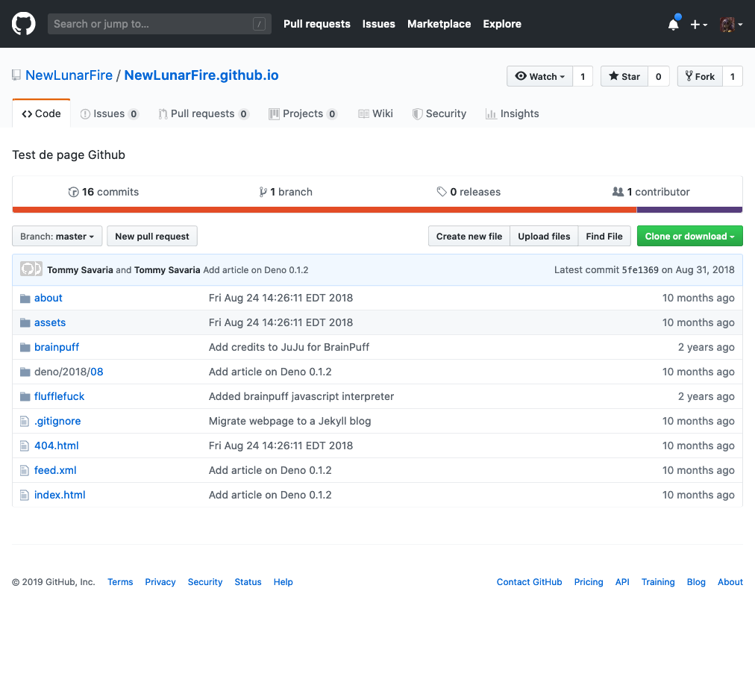Viewport: 755px width, 700px height.
Task: Switch to the Issues tab
Action: [109, 113]
